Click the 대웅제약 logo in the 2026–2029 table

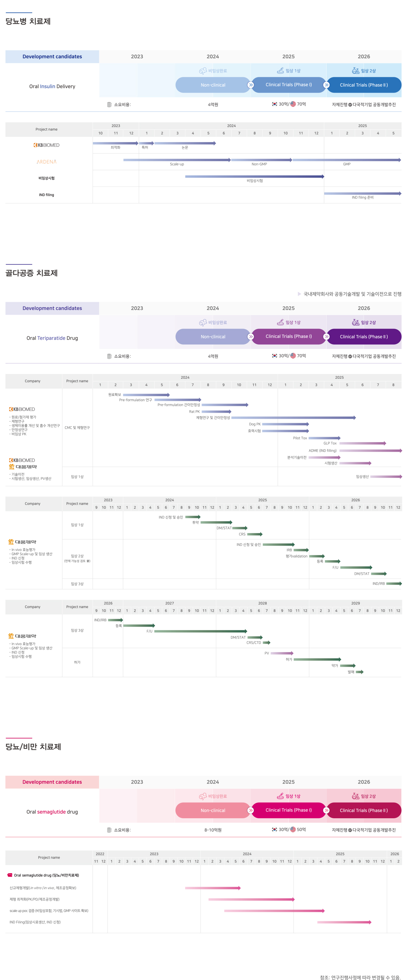[x=22, y=636]
